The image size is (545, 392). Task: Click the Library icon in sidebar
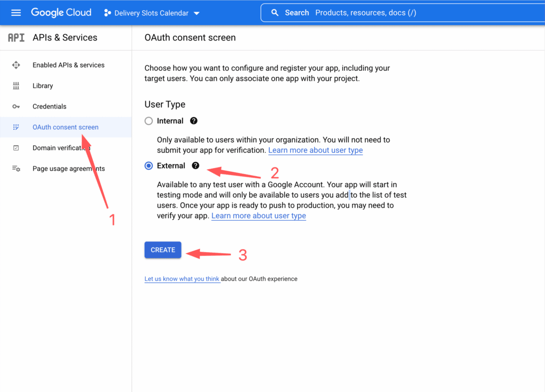pyautogui.click(x=16, y=86)
